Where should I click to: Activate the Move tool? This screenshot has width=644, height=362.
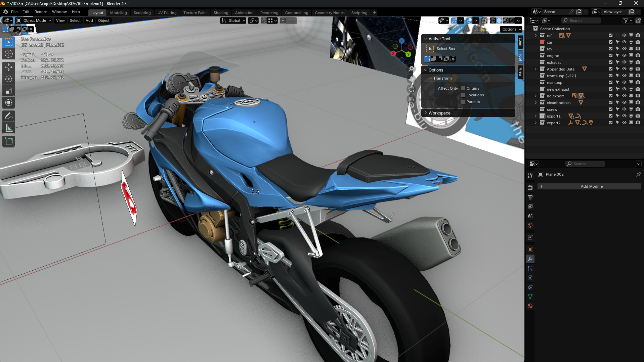[9, 67]
